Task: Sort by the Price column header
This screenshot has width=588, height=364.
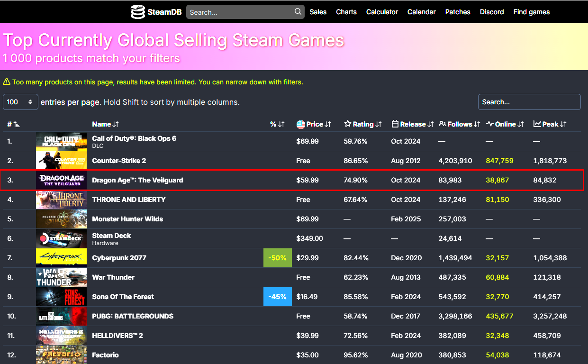Action: pos(314,124)
